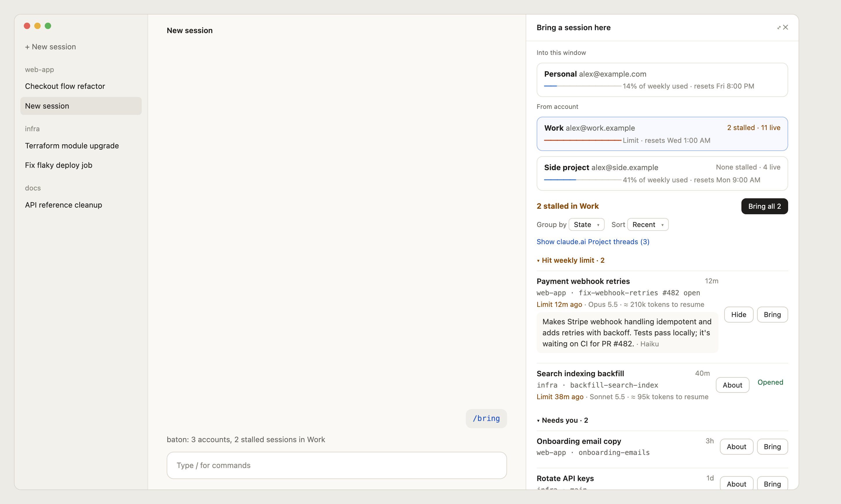Collapse the Hit weekly limit group
Image resolution: width=841 pixels, height=504 pixels.
tap(571, 260)
